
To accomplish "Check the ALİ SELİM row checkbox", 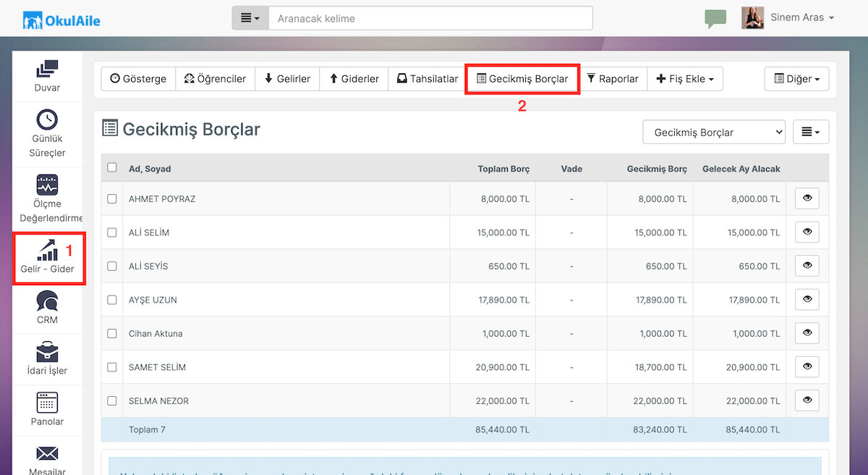I will (x=112, y=232).
